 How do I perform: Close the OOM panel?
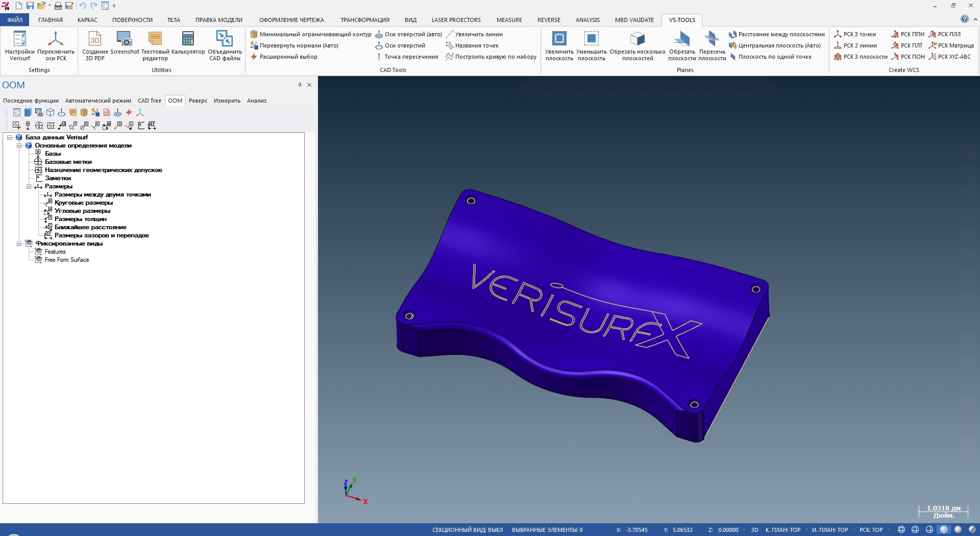(x=309, y=85)
